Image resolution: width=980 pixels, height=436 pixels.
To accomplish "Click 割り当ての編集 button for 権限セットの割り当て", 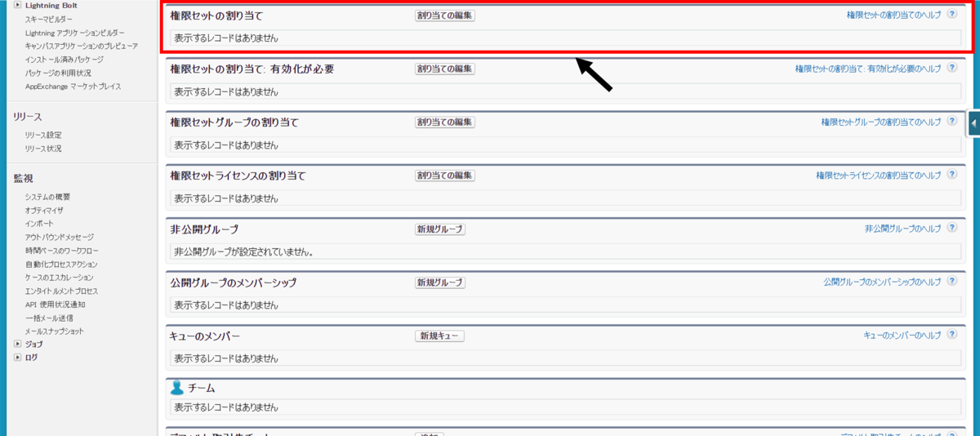I will [x=445, y=16].
